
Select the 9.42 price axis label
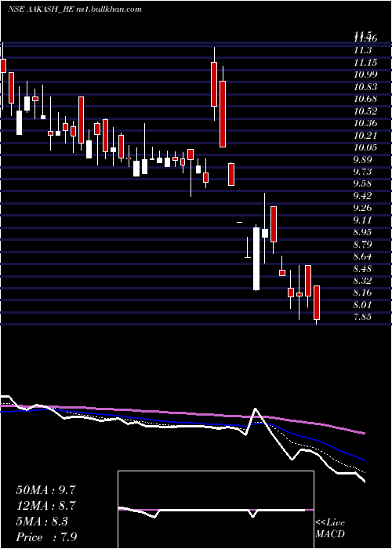pyautogui.click(x=364, y=196)
